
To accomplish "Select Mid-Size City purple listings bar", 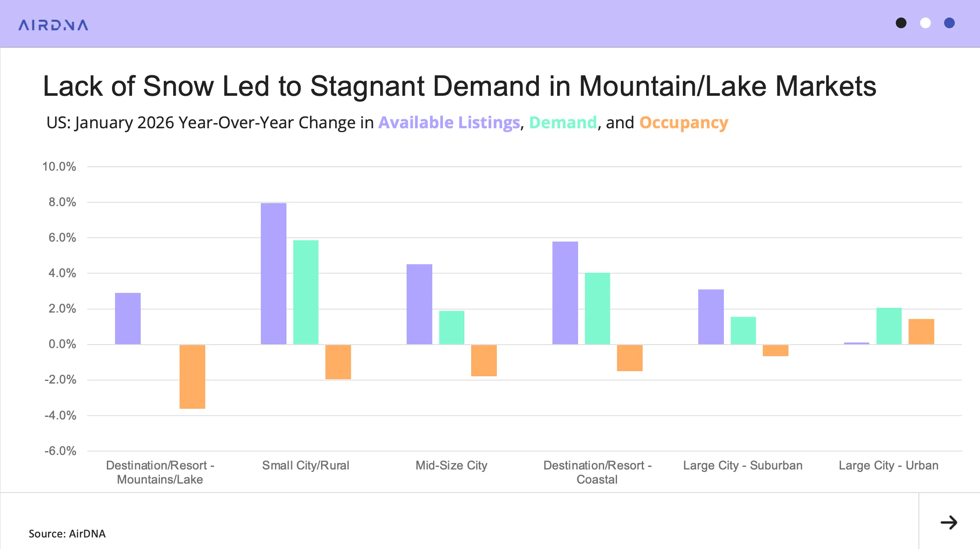I will coord(419,304).
